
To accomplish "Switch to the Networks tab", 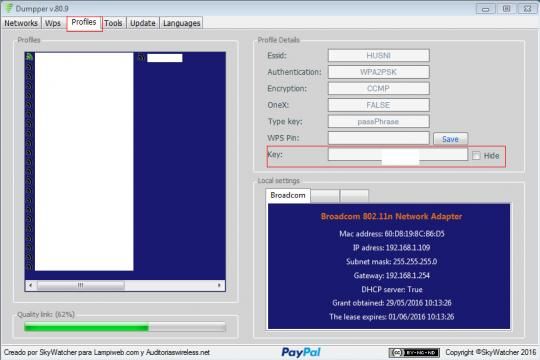I will click(x=21, y=23).
